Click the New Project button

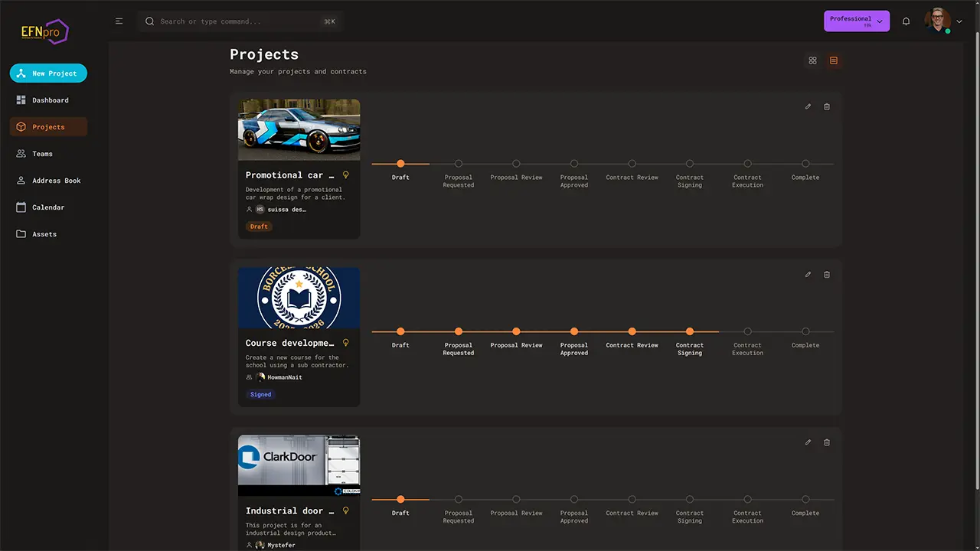tap(48, 73)
